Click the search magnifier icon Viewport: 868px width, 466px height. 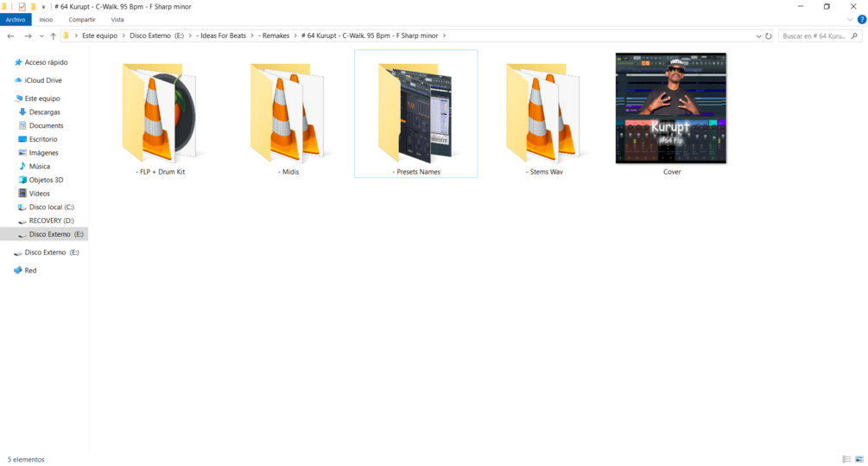pyautogui.click(x=854, y=36)
